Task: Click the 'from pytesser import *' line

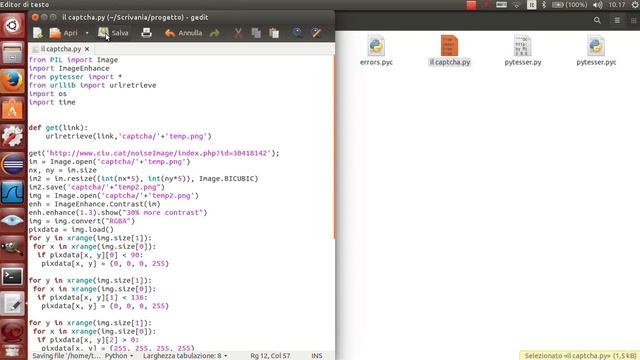Action: (75, 77)
